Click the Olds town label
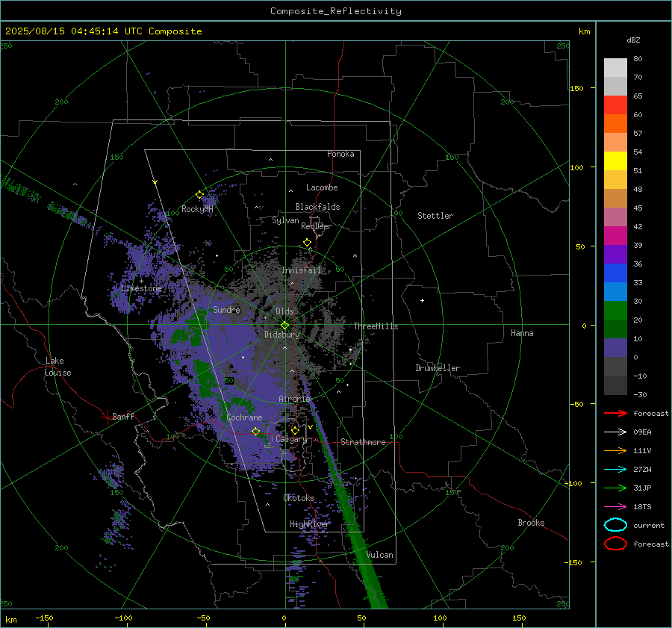Image resolution: width=672 pixels, height=628 pixels. (284, 311)
